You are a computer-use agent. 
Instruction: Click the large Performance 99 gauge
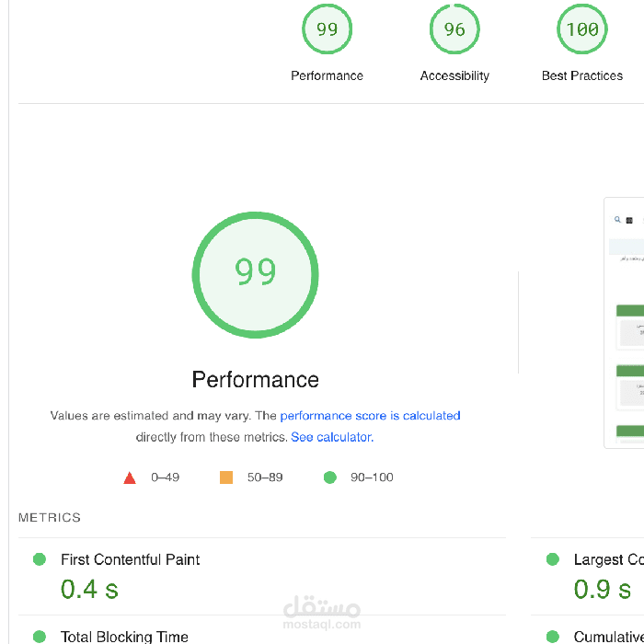255,275
